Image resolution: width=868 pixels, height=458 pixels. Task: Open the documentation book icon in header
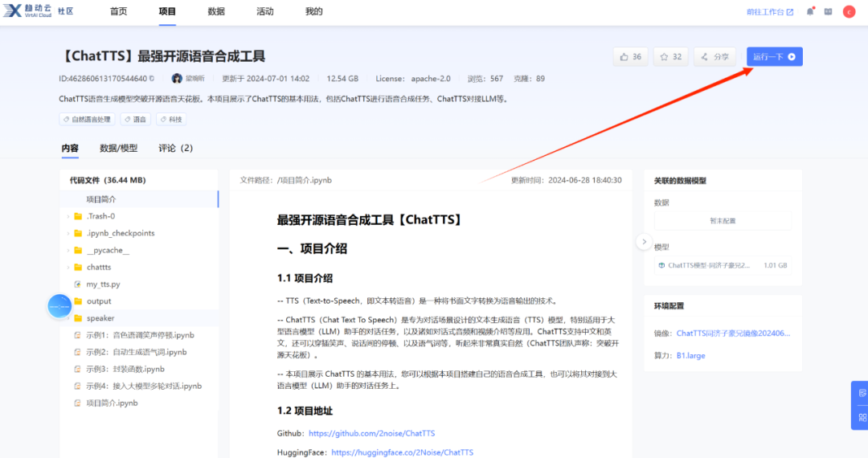pos(828,11)
